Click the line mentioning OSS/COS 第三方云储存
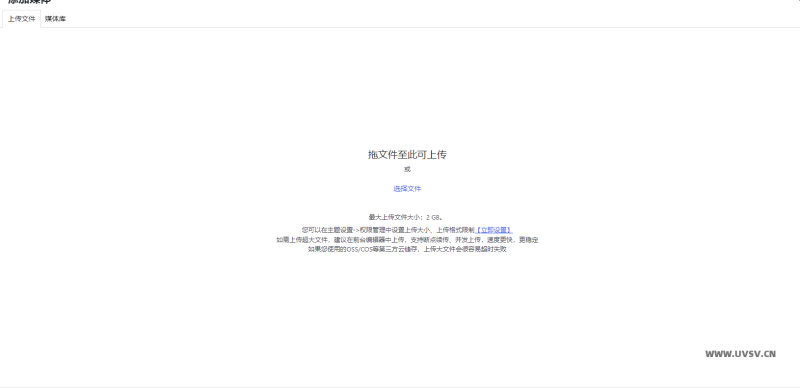Viewport: 800px width, 388px height. [407, 250]
